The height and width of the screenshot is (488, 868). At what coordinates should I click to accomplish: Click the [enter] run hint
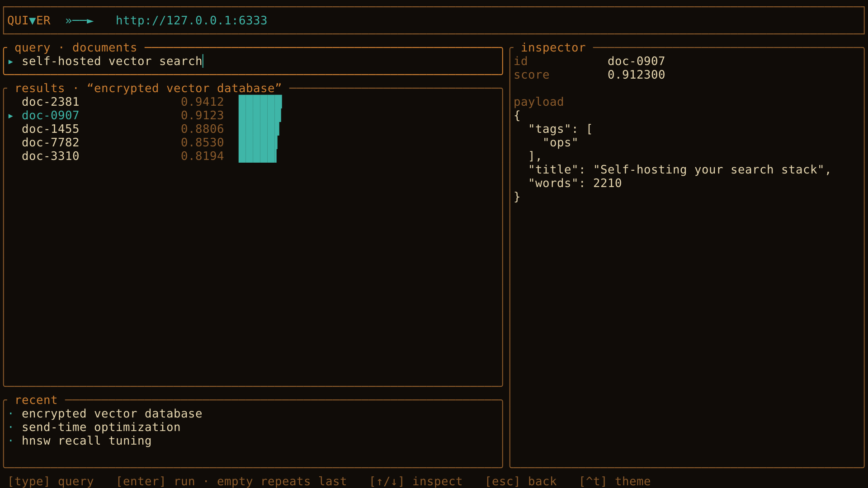pos(156,481)
